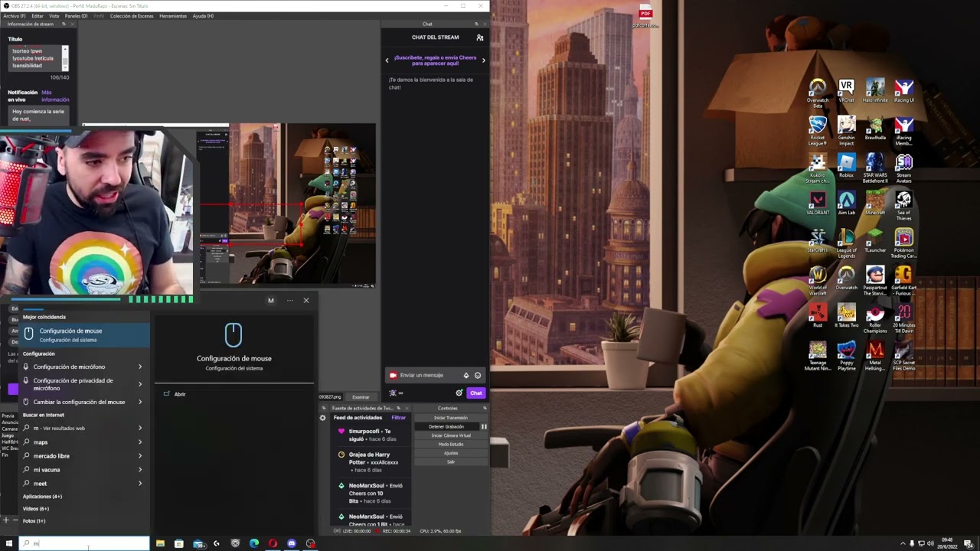Image resolution: width=980 pixels, height=551 pixels.
Task: Open the It Takes Two desktop shortcut
Action: (846, 315)
